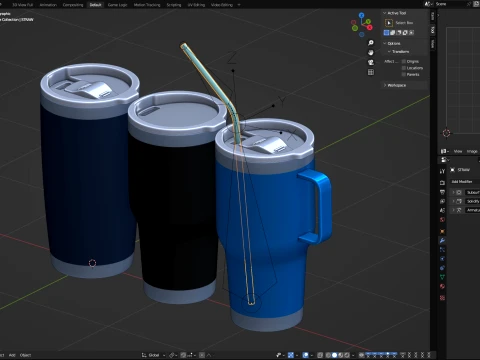Viewport: 480px width, 360px height.
Task: Open the Physics properties tab icon
Action: pos(442,259)
